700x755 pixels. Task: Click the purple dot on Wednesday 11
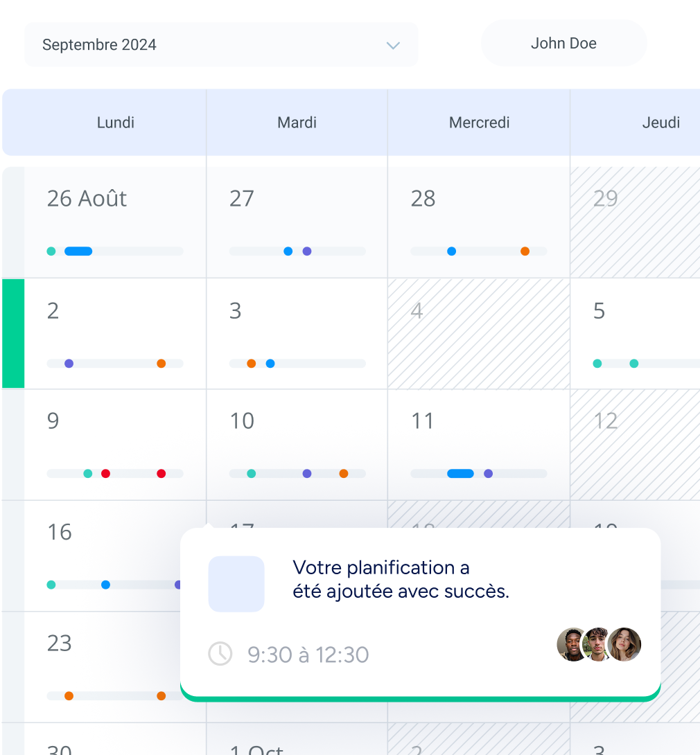click(x=489, y=474)
